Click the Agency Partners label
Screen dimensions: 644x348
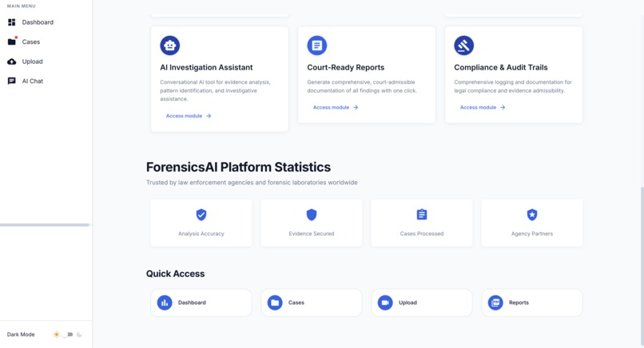point(532,234)
